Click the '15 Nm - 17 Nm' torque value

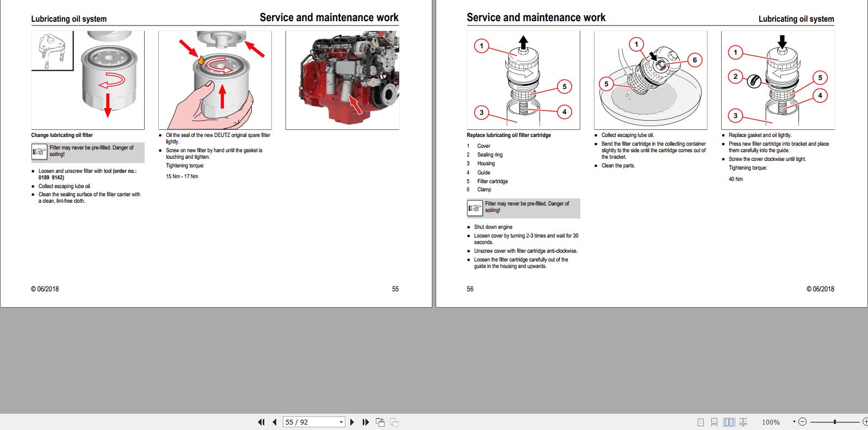click(x=182, y=177)
